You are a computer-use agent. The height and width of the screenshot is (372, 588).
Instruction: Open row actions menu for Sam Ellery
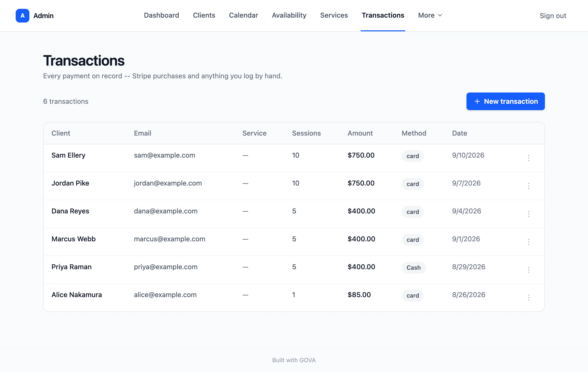pos(529,158)
